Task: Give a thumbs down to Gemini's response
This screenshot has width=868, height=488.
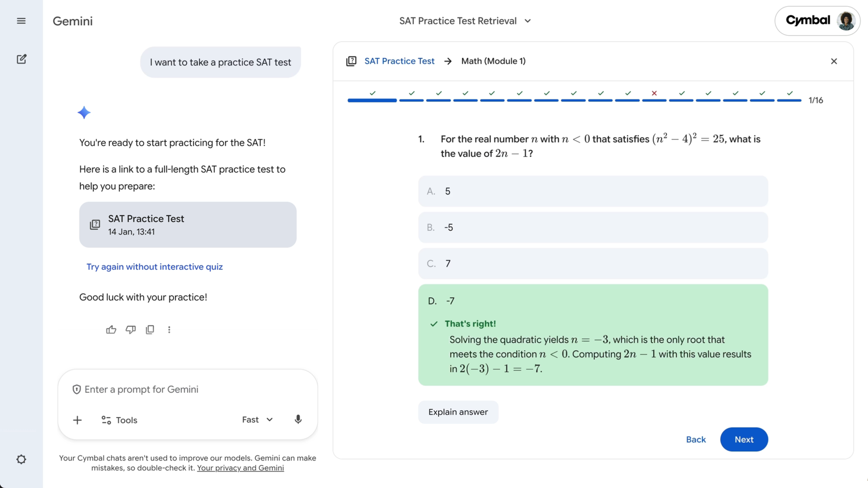Action: [x=130, y=329]
